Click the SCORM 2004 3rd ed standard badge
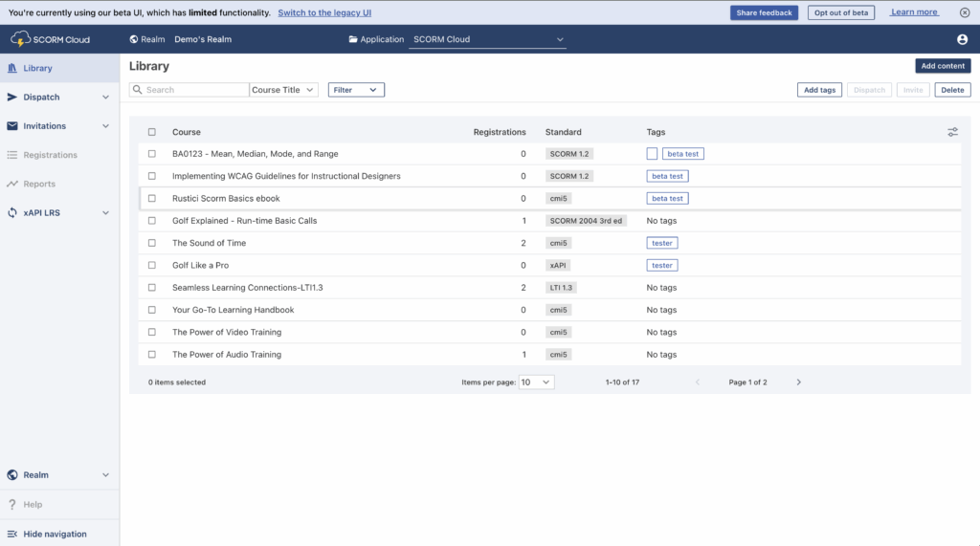 pyautogui.click(x=586, y=221)
